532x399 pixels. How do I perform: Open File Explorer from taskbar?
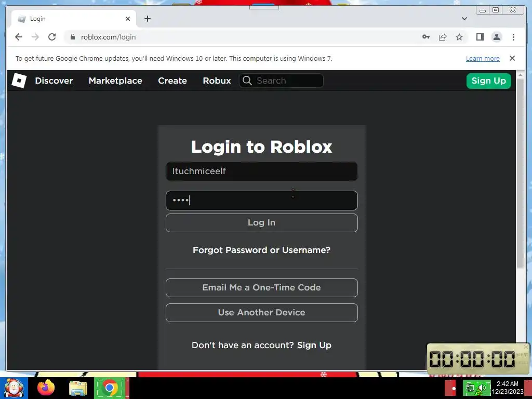click(78, 388)
